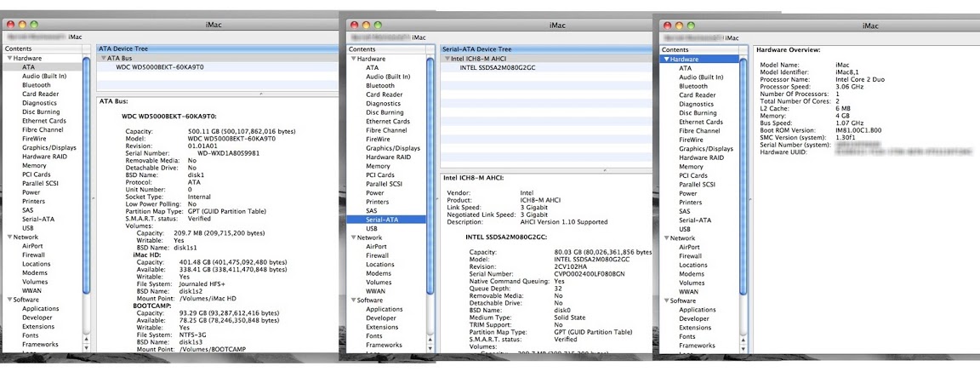Collapse Network triangle in Serial-ATA window
The height and width of the screenshot is (389, 980).
click(353, 237)
